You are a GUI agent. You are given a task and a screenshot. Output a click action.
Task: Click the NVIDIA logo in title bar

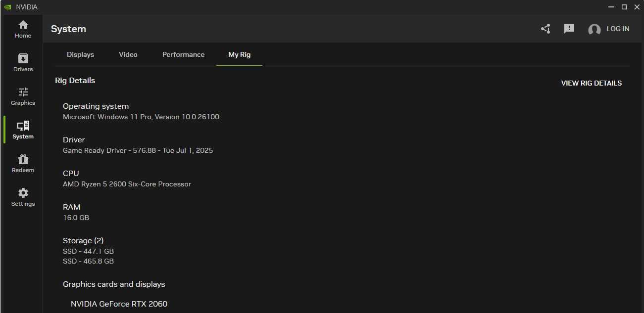(7, 7)
